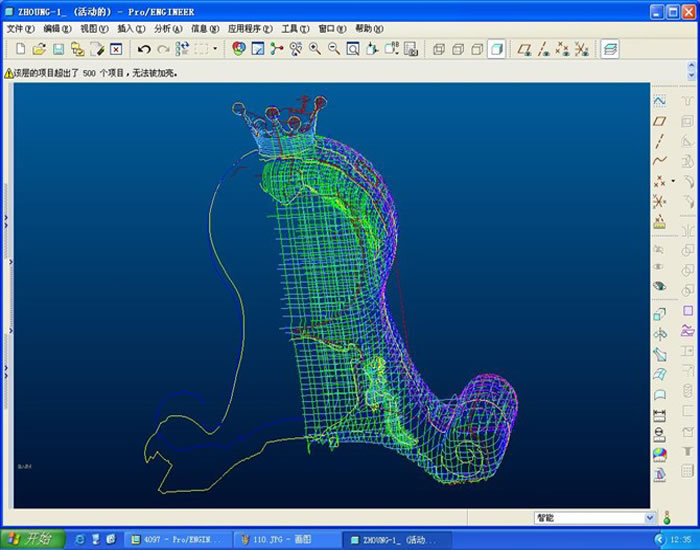Toggle wireframe display mode
This screenshot has width=700, height=550.
pos(439,48)
